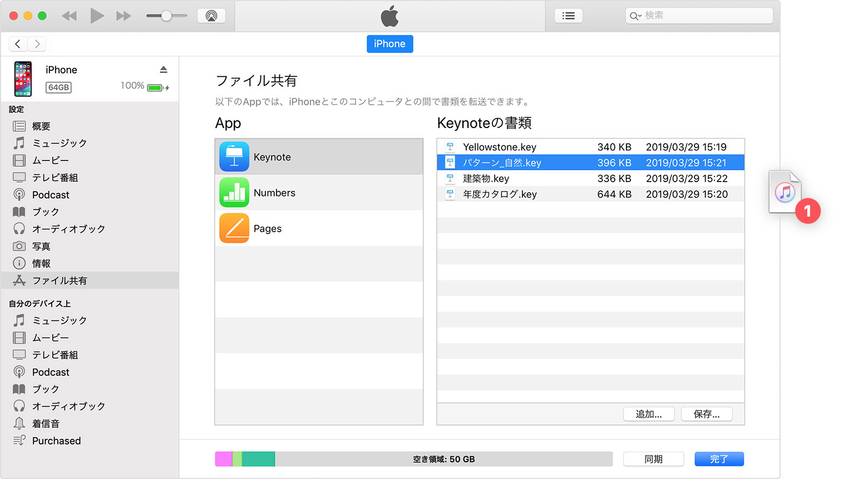Viewport: 868px width, 479px height.
Task: Navigate back with the left chevron
Action: point(18,43)
